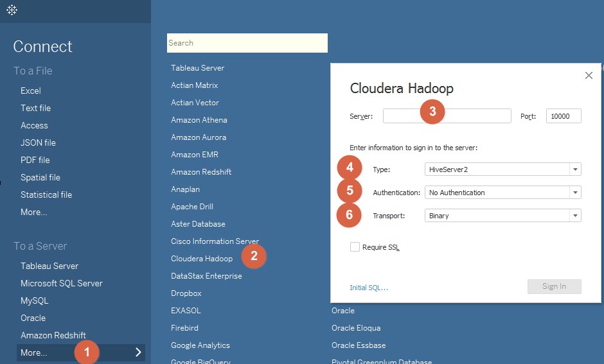Open the Authentication dropdown
Viewport: 604px width, 364px height.
(502, 193)
